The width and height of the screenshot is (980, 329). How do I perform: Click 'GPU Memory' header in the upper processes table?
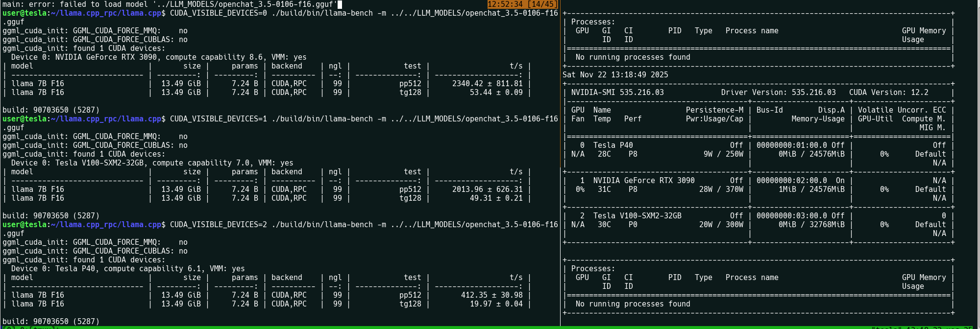click(x=924, y=31)
